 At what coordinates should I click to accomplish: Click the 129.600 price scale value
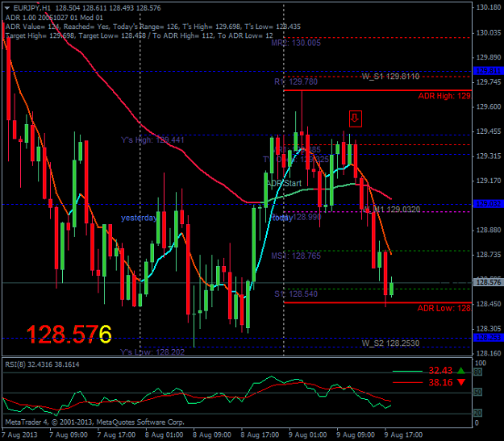point(489,106)
